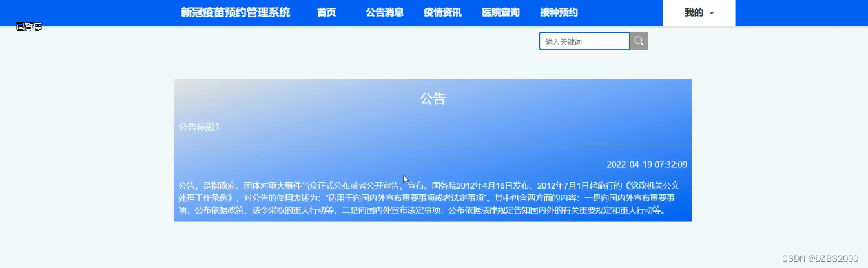The image size is (868, 268).
Task: Click the timestamp 2022-04-19 07:32:09
Action: [x=647, y=165]
